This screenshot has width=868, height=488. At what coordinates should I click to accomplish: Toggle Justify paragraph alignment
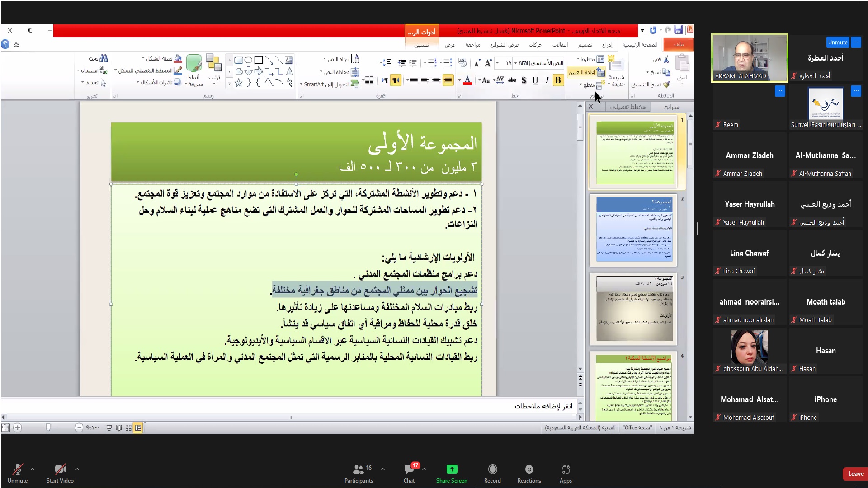tap(413, 80)
